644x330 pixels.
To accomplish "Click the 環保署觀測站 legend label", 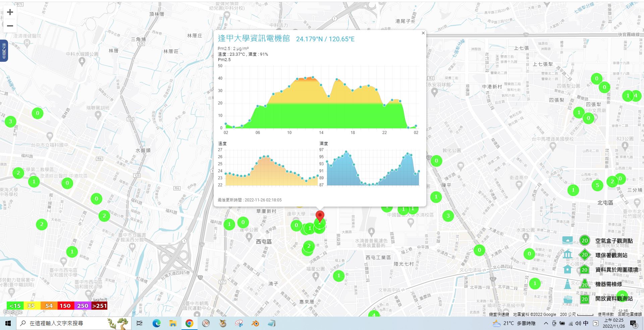I will [611, 255].
